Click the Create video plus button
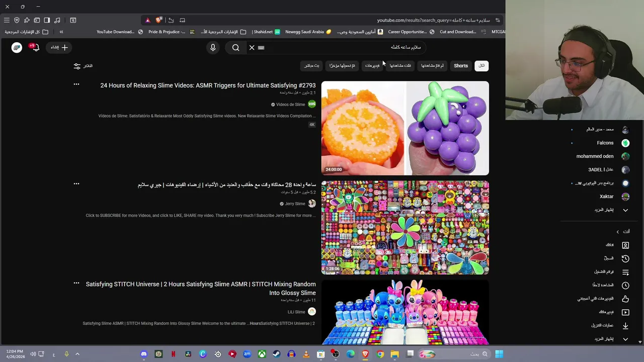Image resolution: width=644 pixels, height=362 pixels. [59, 47]
